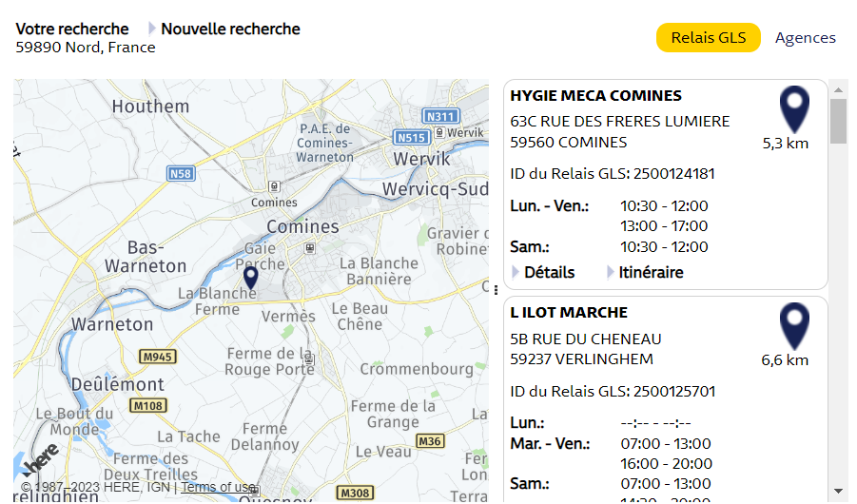The image size is (857, 504).
Task: Click the map panel resize handle dots
Action: coord(496,290)
